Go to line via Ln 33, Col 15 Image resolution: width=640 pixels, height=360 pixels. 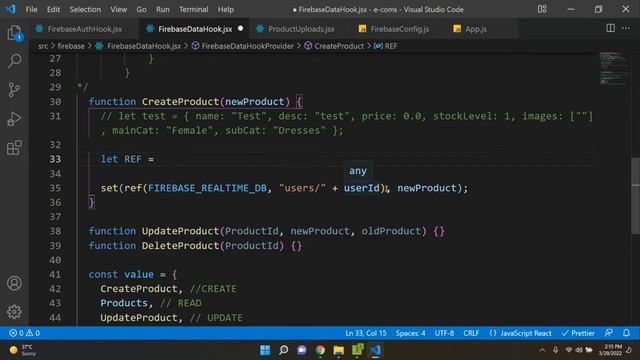tap(366, 333)
